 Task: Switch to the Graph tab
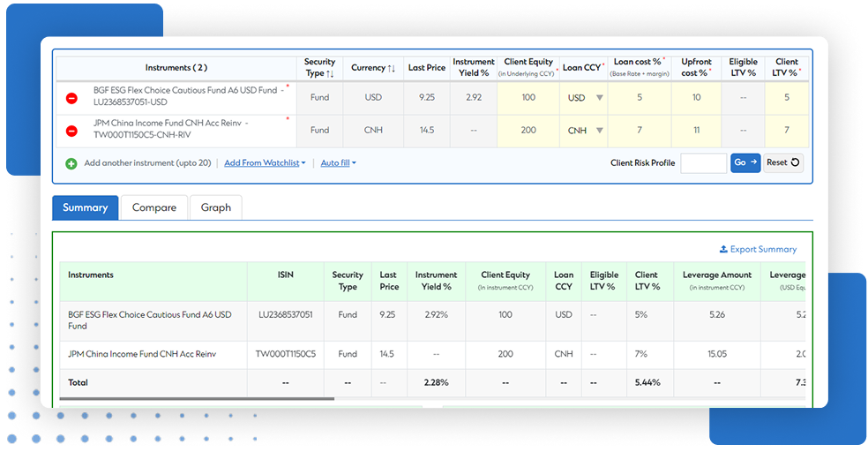pos(216,207)
